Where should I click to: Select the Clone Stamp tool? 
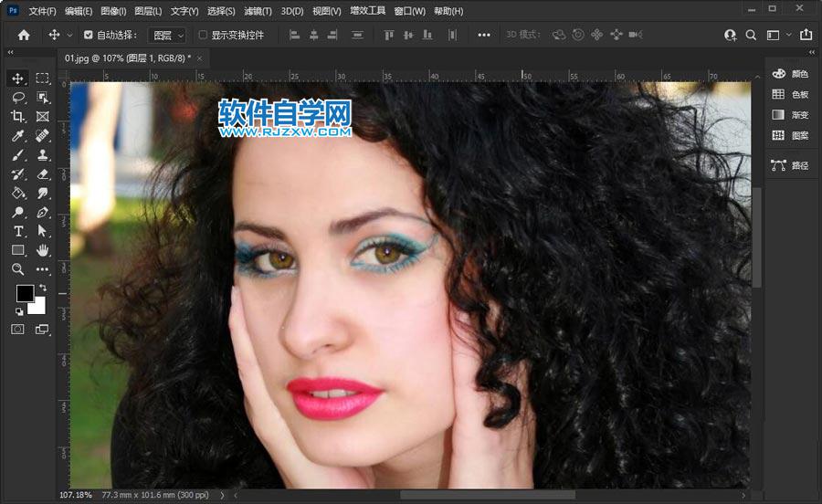(42, 155)
